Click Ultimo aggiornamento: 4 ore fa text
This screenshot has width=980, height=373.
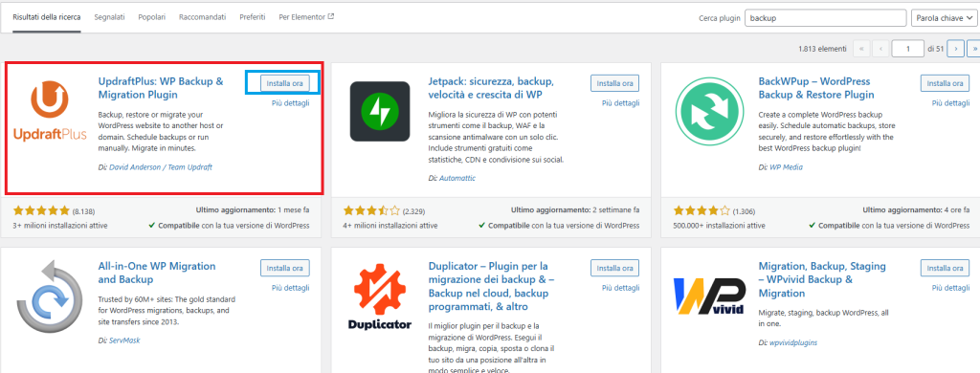(x=916, y=210)
